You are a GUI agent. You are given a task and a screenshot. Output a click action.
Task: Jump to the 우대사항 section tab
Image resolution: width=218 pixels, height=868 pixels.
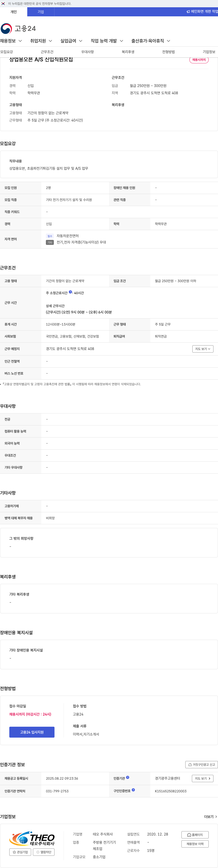[x=88, y=52]
